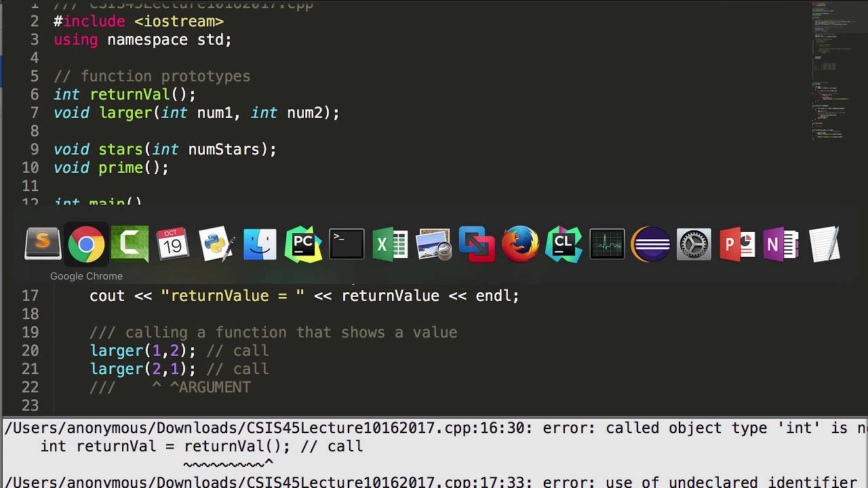
Task: Open TextEdit from the dock
Action: pyautogui.click(x=824, y=244)
